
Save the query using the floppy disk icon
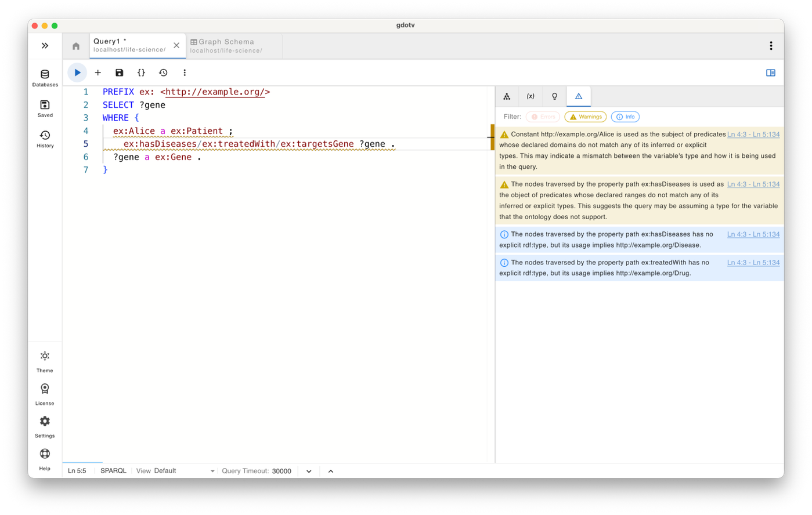[119, 72]
